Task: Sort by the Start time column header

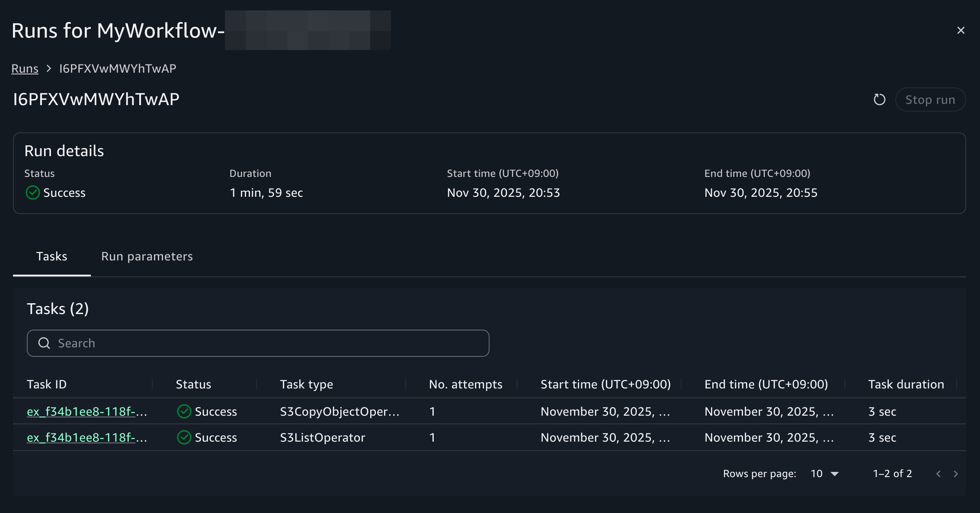Action: [605, 384]
